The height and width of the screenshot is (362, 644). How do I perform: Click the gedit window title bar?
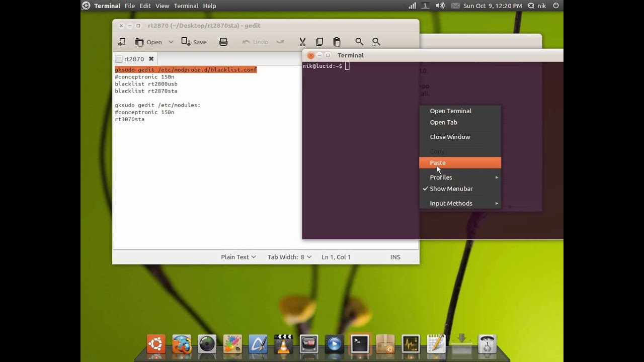(x=266, y=26)
